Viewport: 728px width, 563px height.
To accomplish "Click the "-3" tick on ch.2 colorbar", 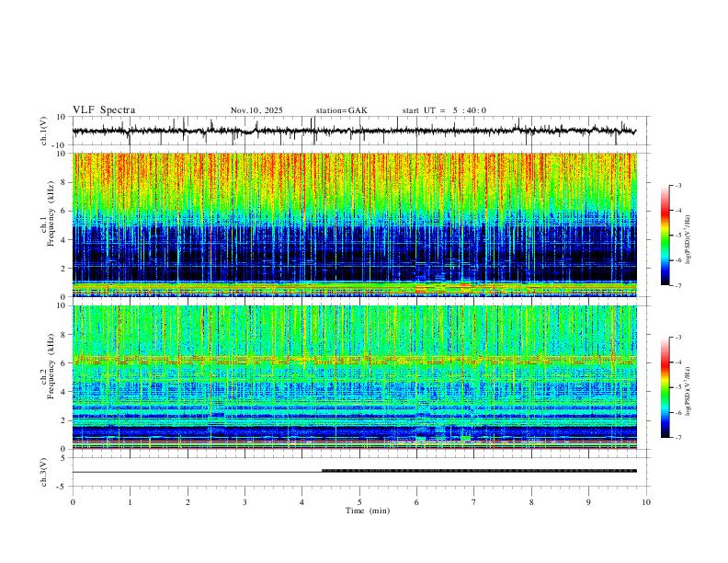I will pyautogui.click(x=678, y=338).
